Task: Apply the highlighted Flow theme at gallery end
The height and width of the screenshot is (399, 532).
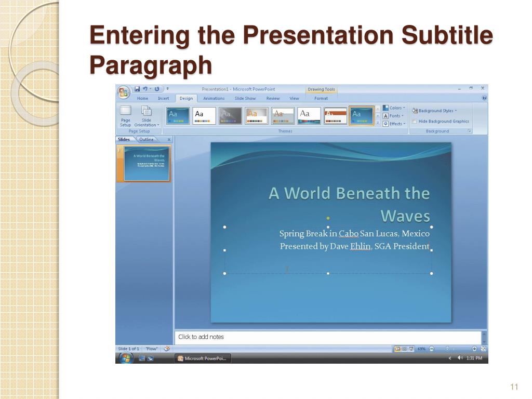Action: [362, 116]
